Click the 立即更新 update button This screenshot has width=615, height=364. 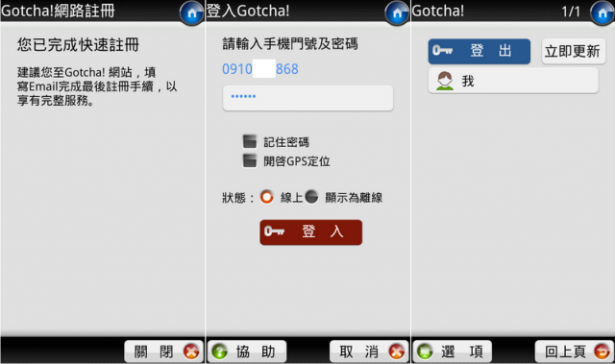pyautogui.click(x=574, y=51)
